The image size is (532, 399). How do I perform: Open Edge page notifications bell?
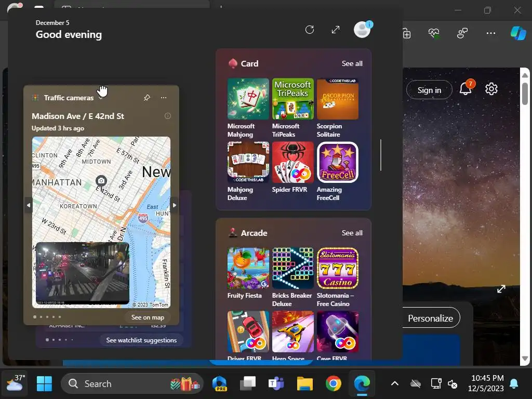pos(466,88)
